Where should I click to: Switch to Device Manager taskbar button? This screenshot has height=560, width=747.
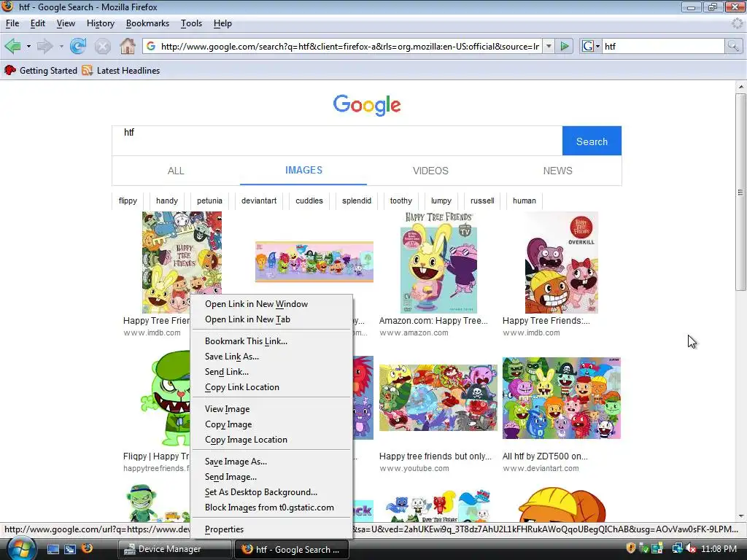click(175, 549)
